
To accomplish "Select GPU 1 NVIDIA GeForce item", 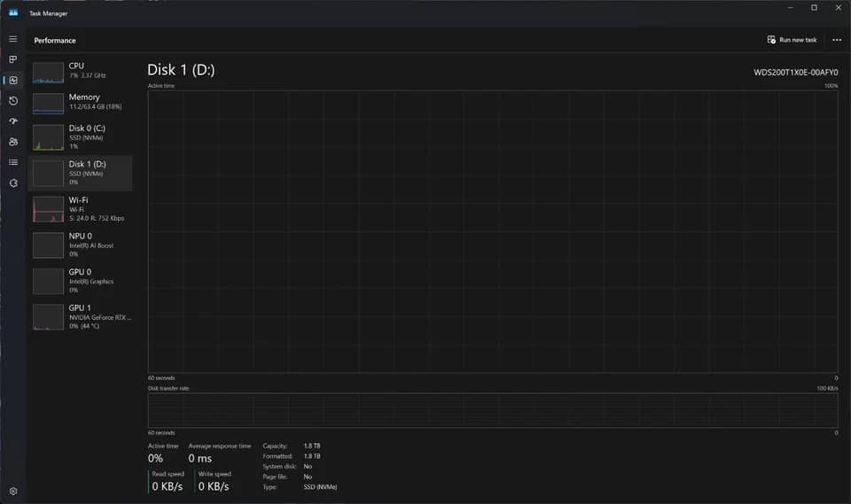I will pyautogui.click(x=81, y=316).
